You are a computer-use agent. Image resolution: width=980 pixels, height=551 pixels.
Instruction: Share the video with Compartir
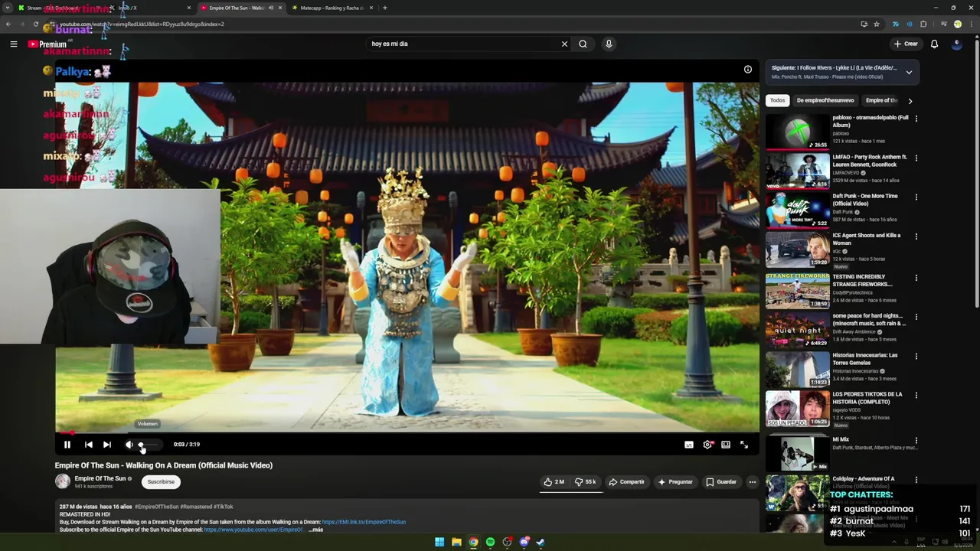pyautogui.click(x=626, y=482)
